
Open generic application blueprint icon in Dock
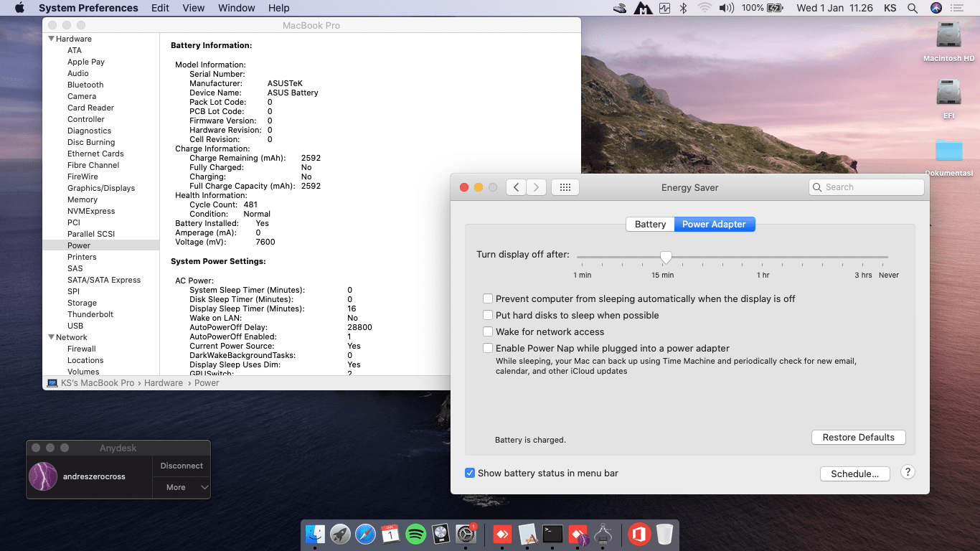(x=527, y=534)
